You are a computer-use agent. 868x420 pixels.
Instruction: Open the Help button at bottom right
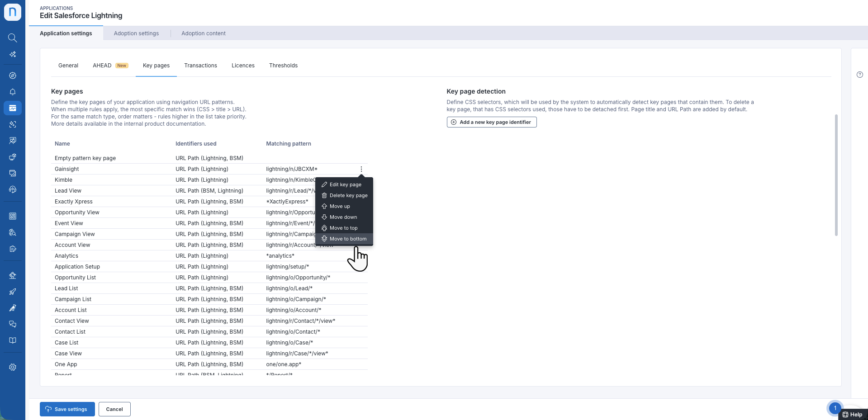[x=853, y=415]
